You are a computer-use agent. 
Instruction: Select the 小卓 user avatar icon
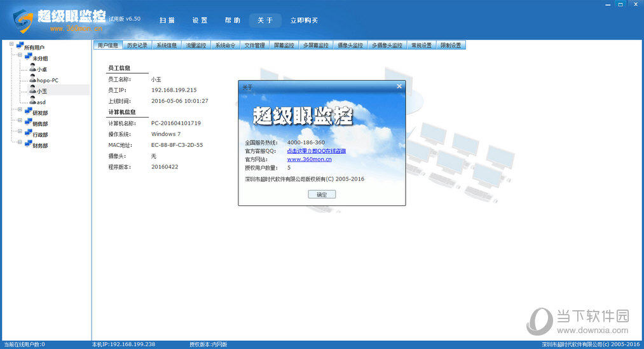click(x=33, y=68)
